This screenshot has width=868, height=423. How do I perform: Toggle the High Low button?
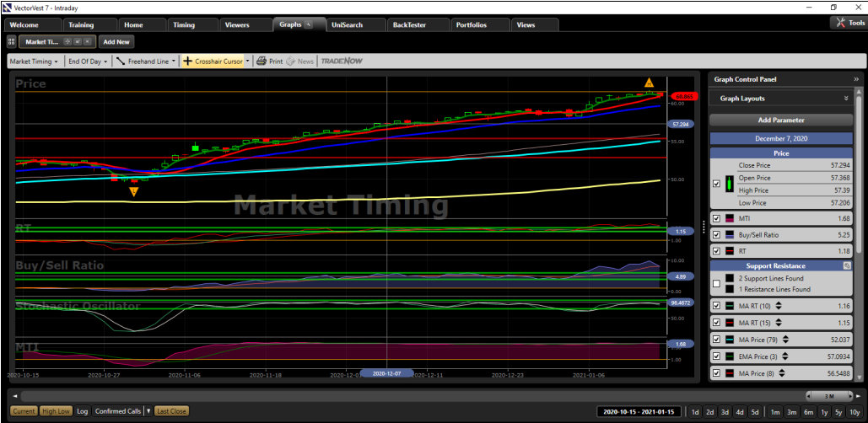pyautogui.click(x=57, y=411)
